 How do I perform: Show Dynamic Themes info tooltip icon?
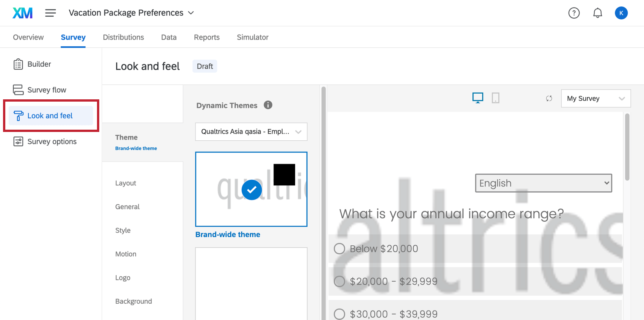(x=268, y=105)
